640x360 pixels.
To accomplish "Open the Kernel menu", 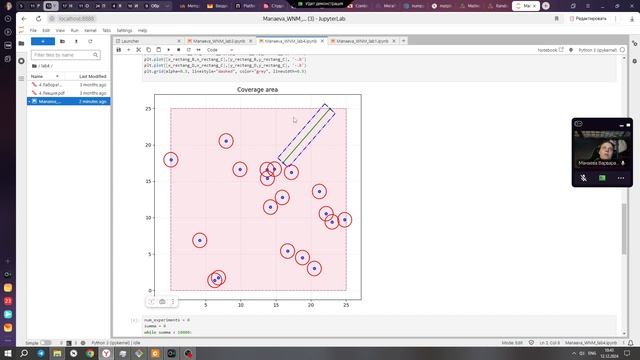I will click(90, 30).
